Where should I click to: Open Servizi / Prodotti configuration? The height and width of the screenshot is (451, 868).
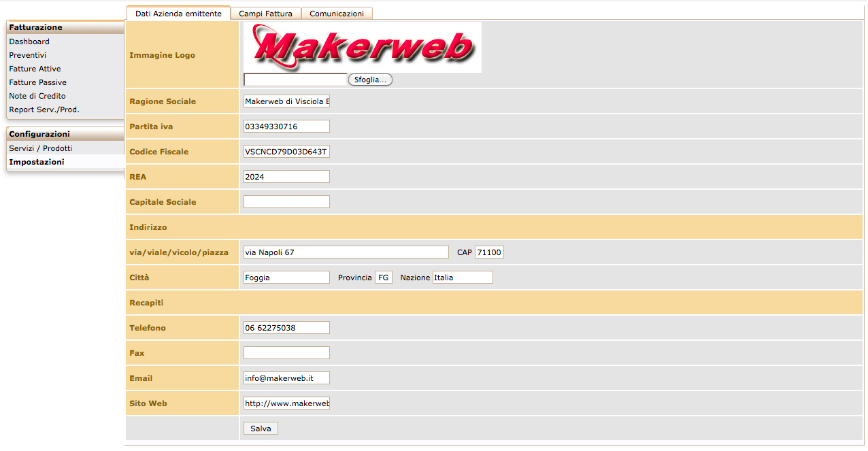pos(40,148)
